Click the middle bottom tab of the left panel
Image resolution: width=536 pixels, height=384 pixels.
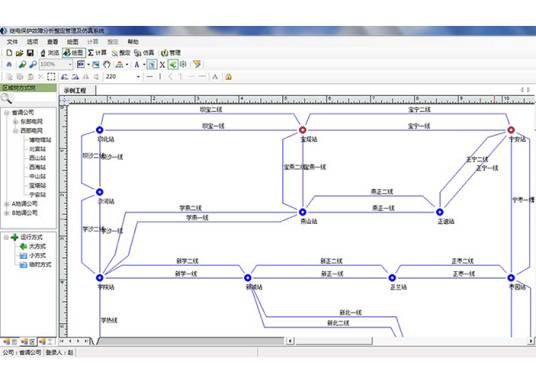coord(28,341)
